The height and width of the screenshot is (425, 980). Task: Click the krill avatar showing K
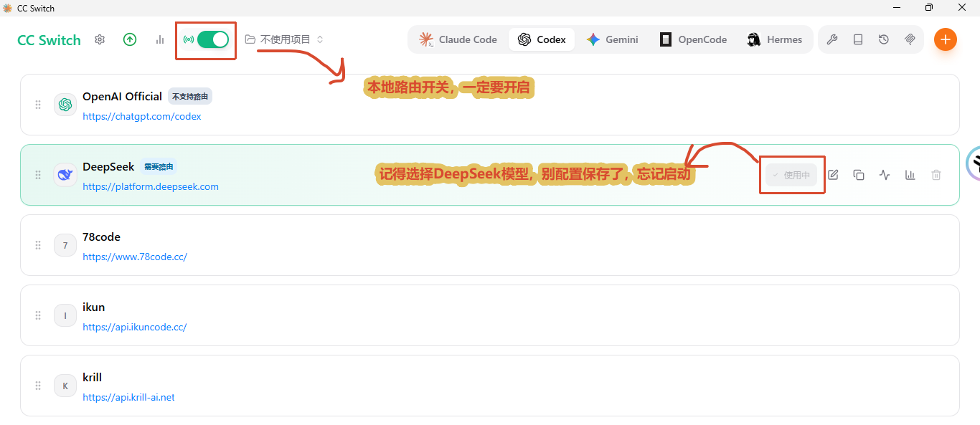click(x=65, y=386)
